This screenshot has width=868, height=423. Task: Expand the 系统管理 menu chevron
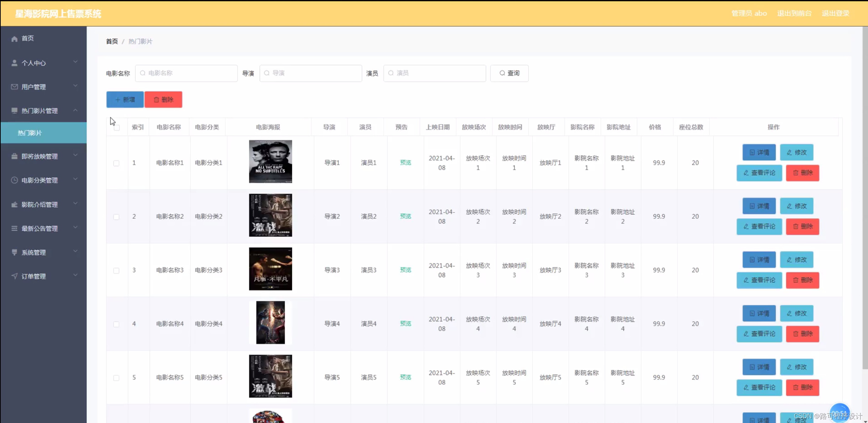(x=75, y=252)
